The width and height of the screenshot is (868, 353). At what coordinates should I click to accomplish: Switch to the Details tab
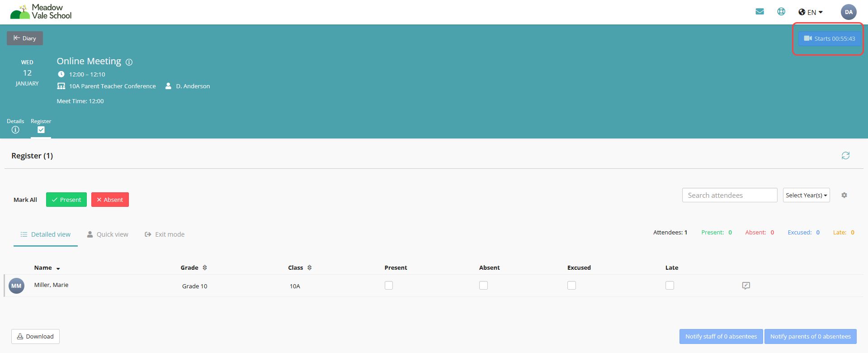click(15, 126)
